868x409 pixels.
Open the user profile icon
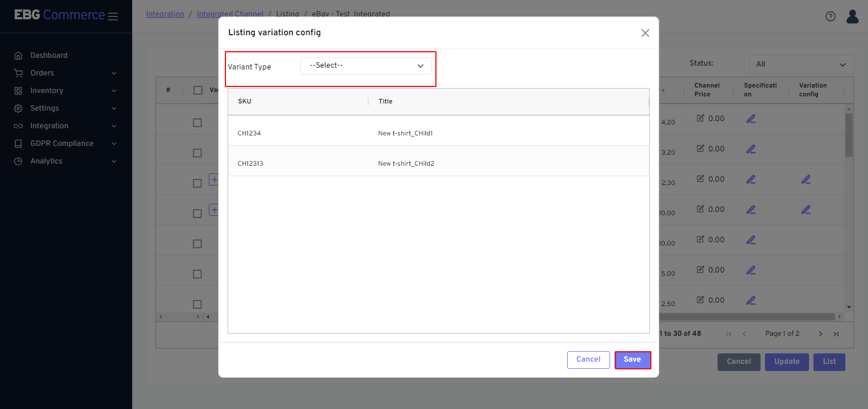tap(852, 17)
